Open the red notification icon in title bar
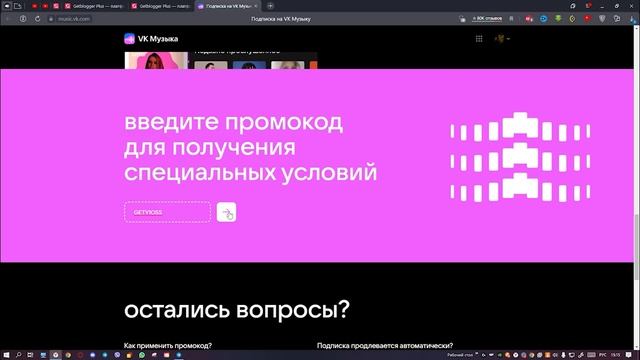Viewport: 640px width, 360px height. pyautogui.click(x=588, y=6)
